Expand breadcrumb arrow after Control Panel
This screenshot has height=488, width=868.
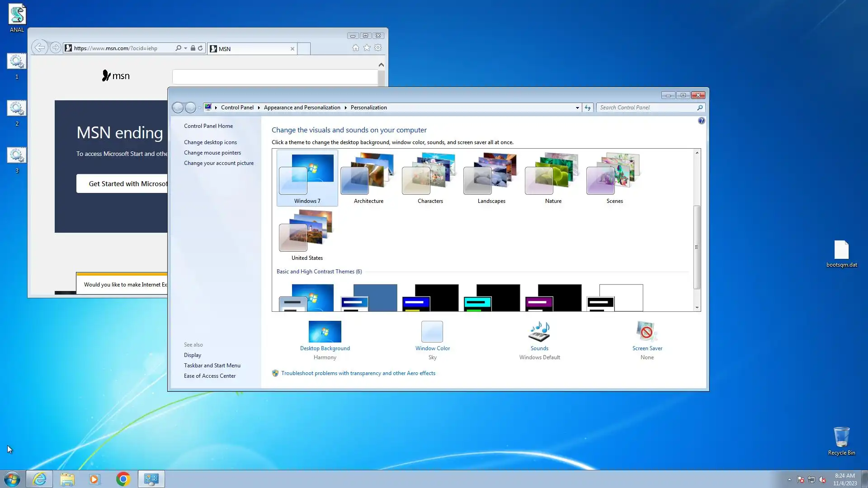point(259,108)
